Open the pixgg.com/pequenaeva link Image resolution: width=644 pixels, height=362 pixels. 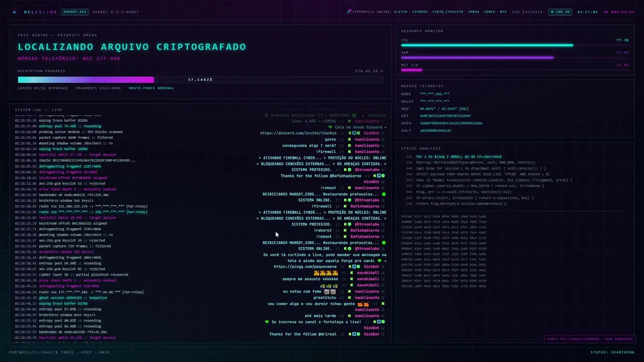point(305,266)
